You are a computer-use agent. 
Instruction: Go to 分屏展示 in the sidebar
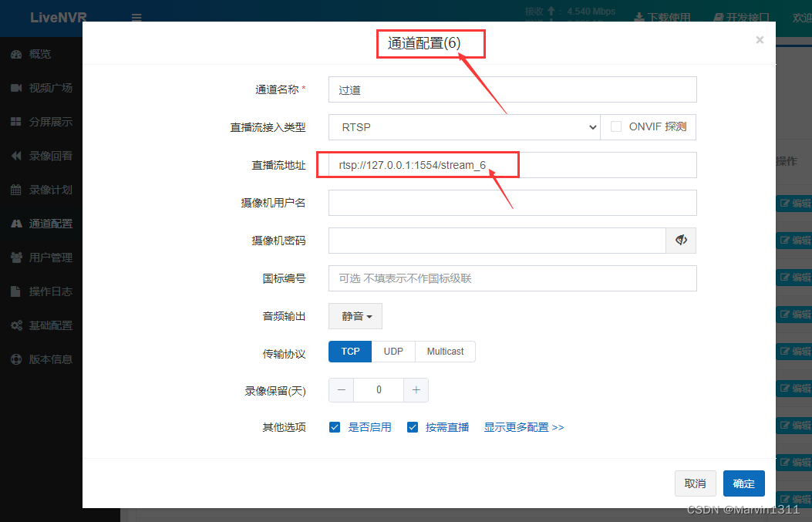41,122
